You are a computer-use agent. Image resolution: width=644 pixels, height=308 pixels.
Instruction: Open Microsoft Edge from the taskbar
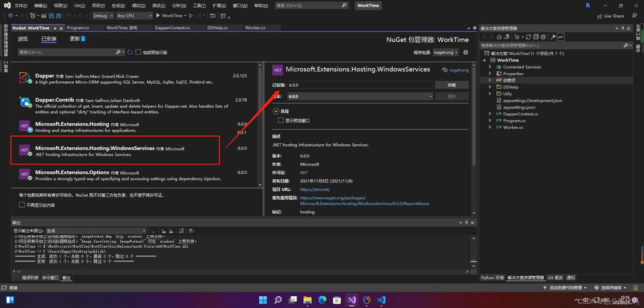pos(322,299)
